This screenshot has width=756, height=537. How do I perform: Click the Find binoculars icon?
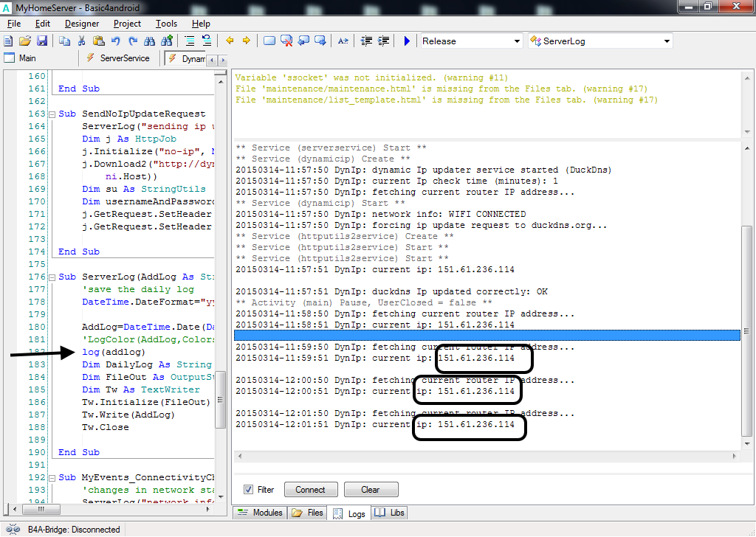click(x=151, y=41)
